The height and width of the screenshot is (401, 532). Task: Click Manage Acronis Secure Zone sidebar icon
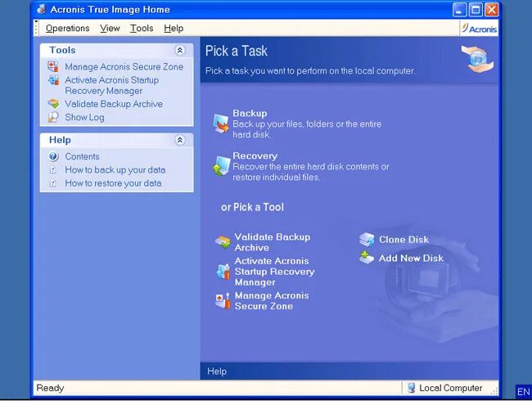pyautogui.click(x=53, y=66)
